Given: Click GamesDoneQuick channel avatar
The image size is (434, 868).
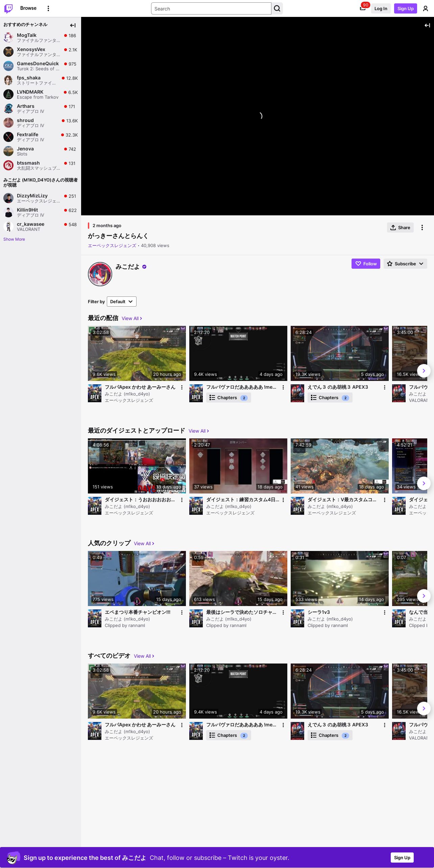Looking at the screenshot, I should tap(8, 66).
